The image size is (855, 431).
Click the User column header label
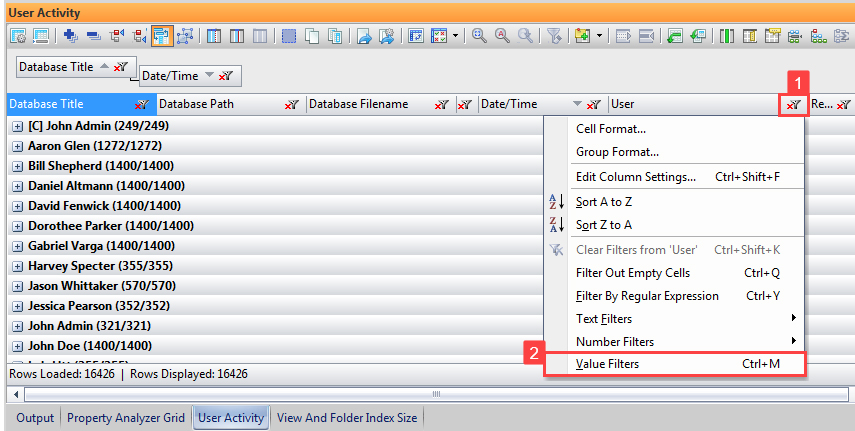click(x=622, y=104)
